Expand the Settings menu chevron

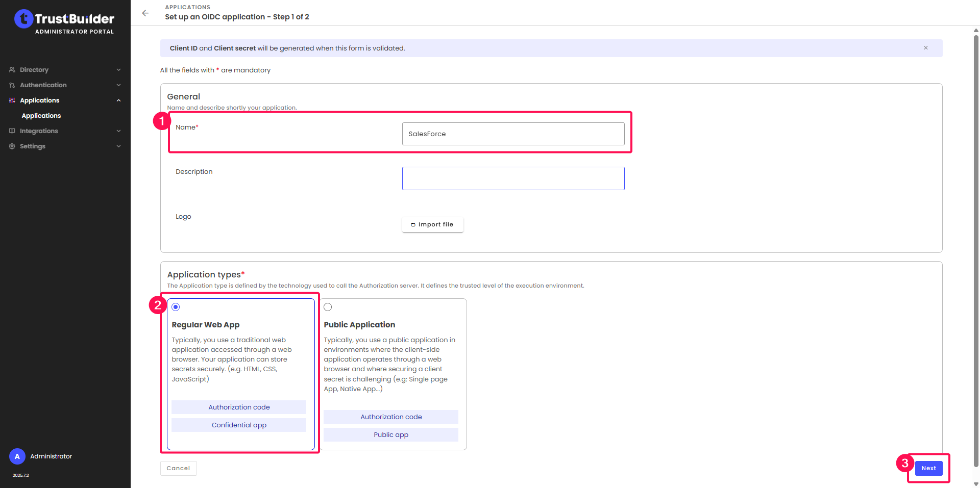coord(118,146)
